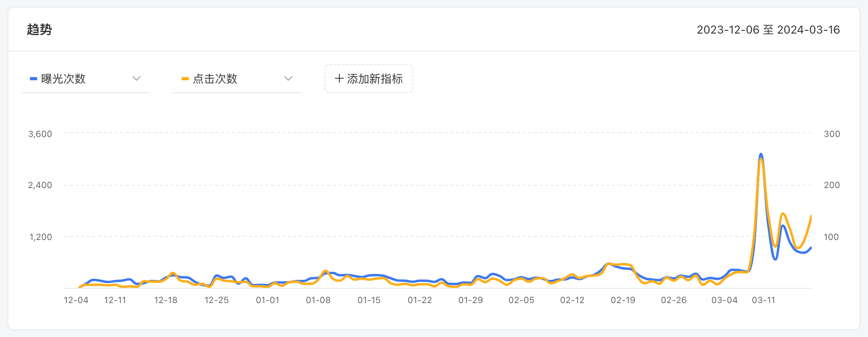868x337 pixels.
Task: Click the 01-08 x-axis date label
Action: coord(318,300)
